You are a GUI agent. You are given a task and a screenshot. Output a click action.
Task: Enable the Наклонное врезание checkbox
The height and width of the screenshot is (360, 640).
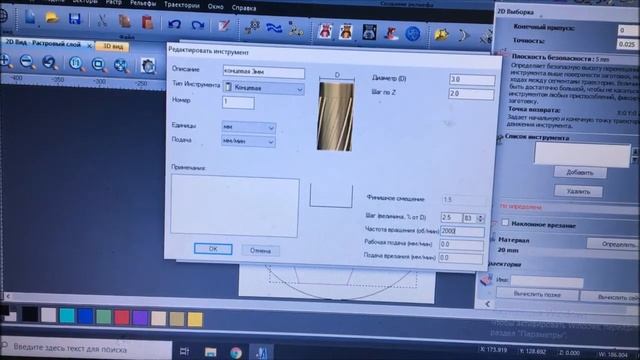[505, 222]
